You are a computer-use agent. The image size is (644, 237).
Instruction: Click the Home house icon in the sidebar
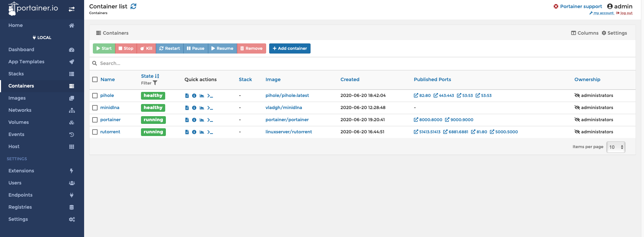[72, 26]
